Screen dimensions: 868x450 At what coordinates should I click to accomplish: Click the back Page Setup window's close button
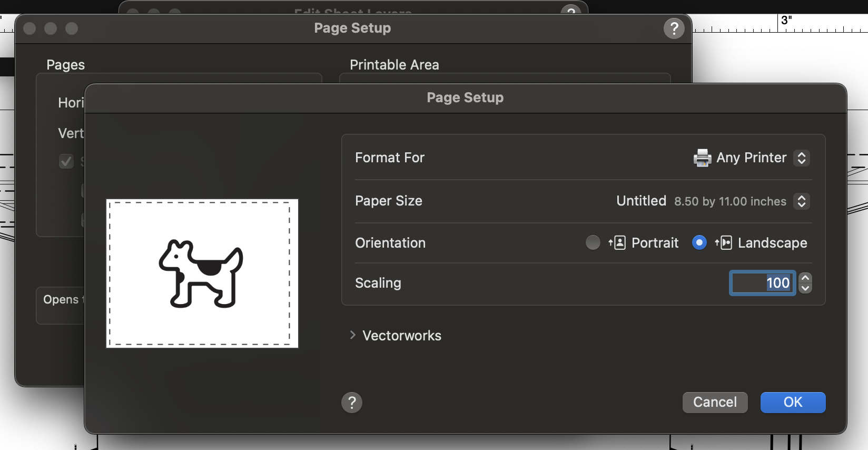tap(30, 28)
